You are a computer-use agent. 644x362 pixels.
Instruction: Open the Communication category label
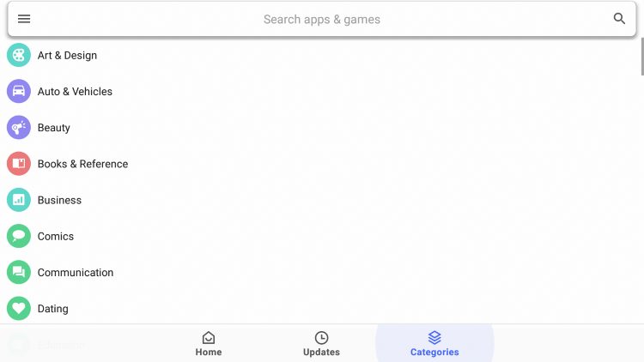(76, 273)
